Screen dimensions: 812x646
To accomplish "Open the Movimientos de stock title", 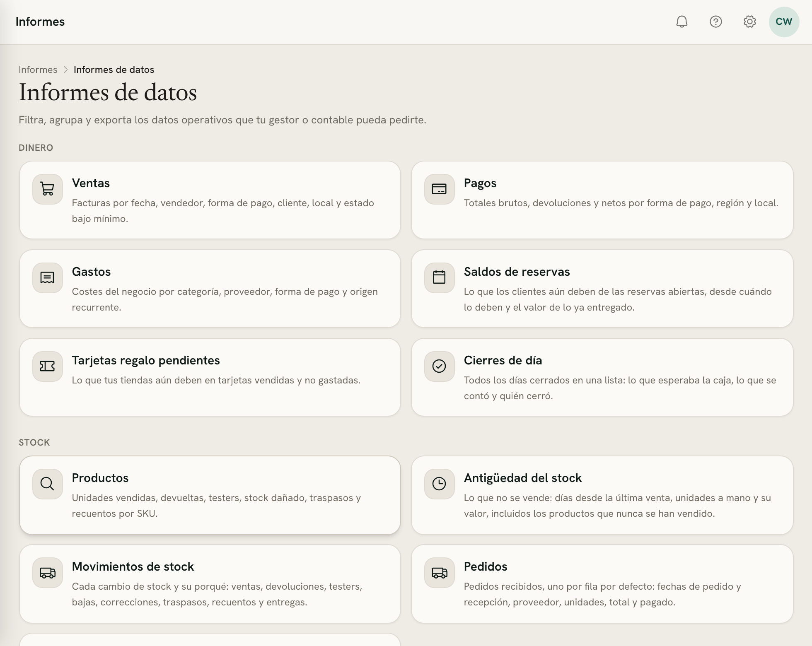I will click(133, 566).
